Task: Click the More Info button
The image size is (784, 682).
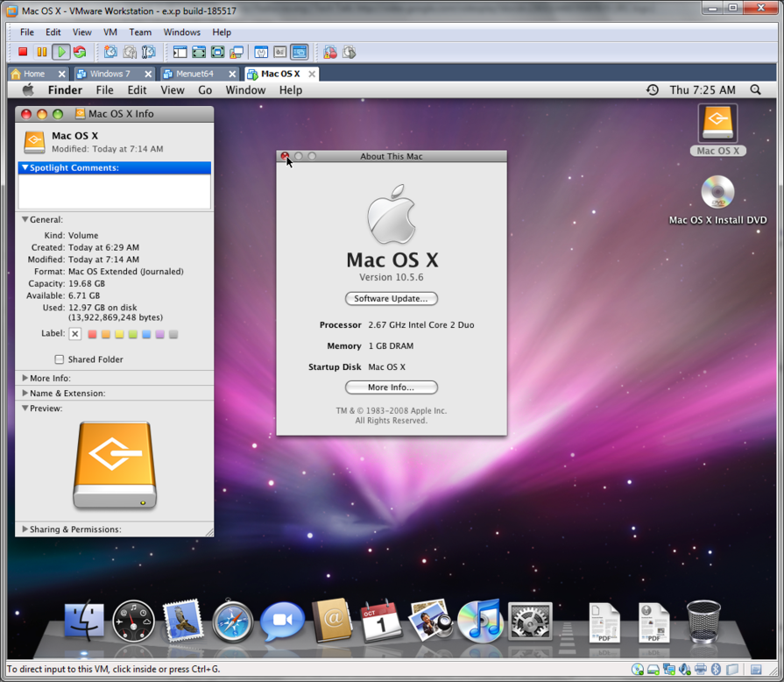Action: [x=391, y=387]
